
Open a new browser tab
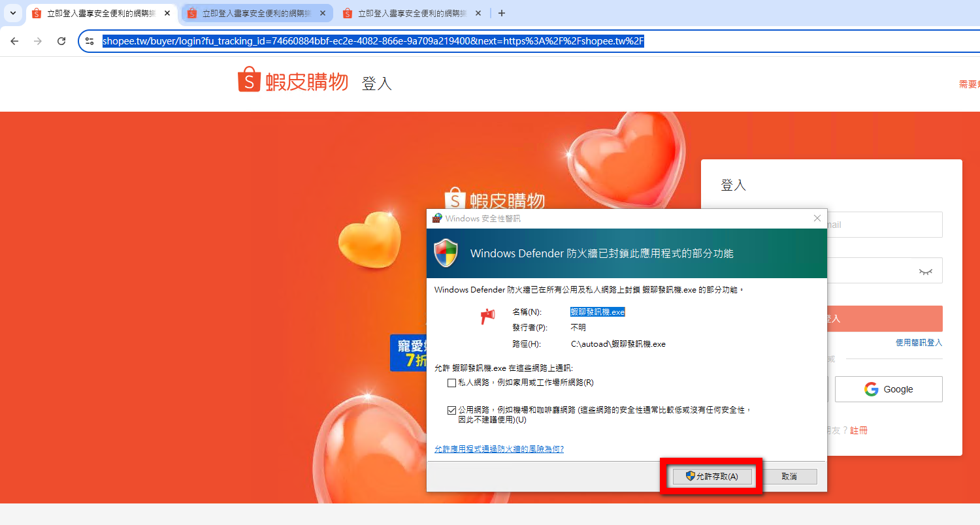pos(502,13)
